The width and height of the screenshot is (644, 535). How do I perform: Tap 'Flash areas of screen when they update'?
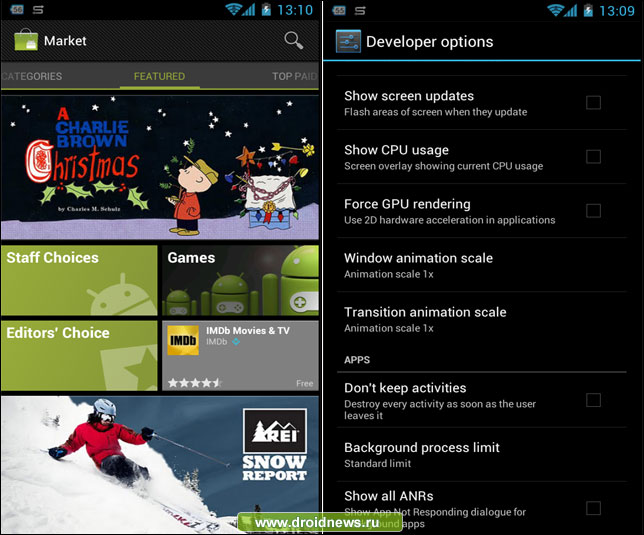436,112
